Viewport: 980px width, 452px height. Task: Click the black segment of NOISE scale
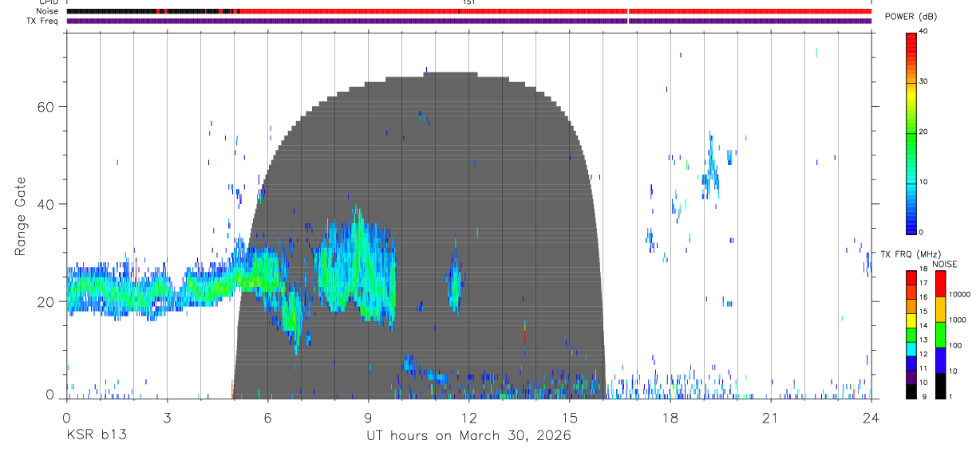coord(941,386)
